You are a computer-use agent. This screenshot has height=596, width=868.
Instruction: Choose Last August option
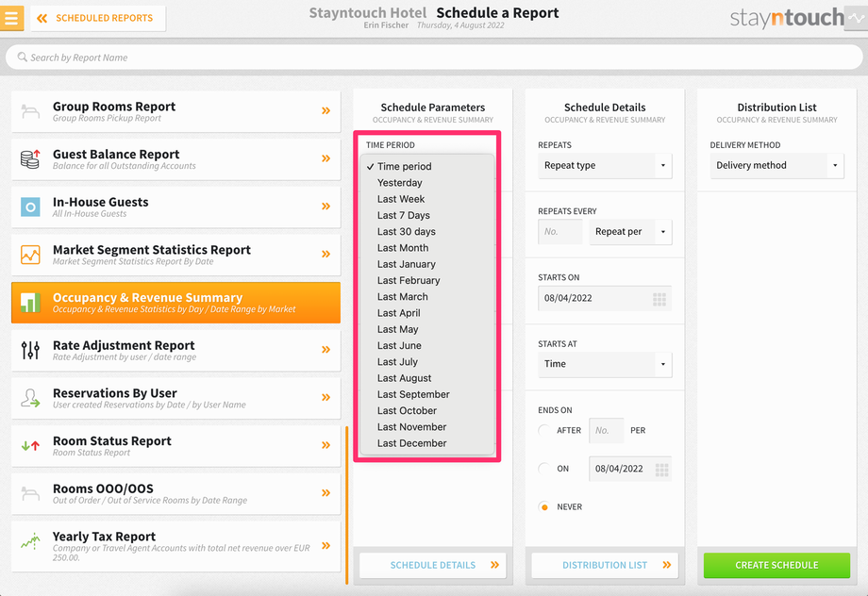pos(426,378)
